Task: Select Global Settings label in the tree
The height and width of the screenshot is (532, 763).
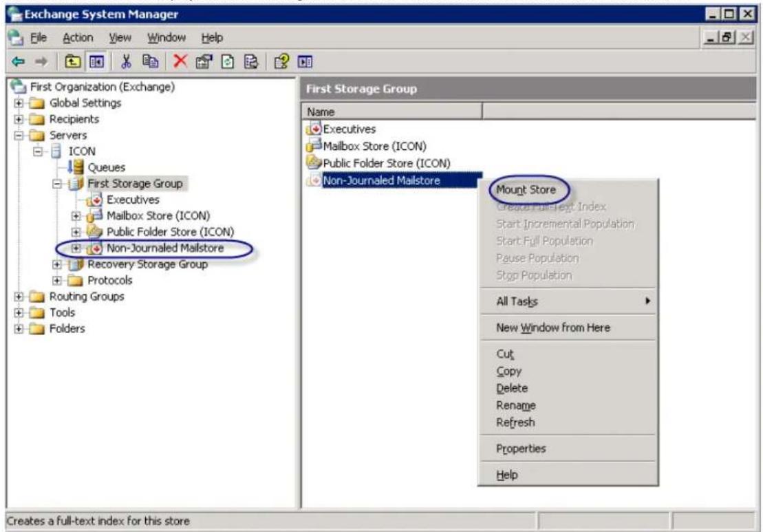Action: 85,103
